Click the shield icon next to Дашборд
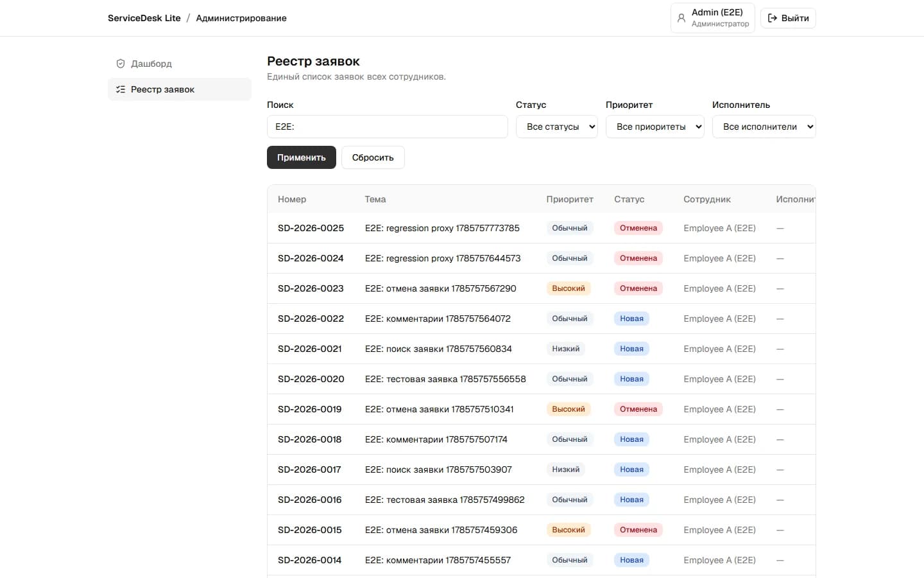Viewport: 924px width, 578px height. (x=121, y=64)
